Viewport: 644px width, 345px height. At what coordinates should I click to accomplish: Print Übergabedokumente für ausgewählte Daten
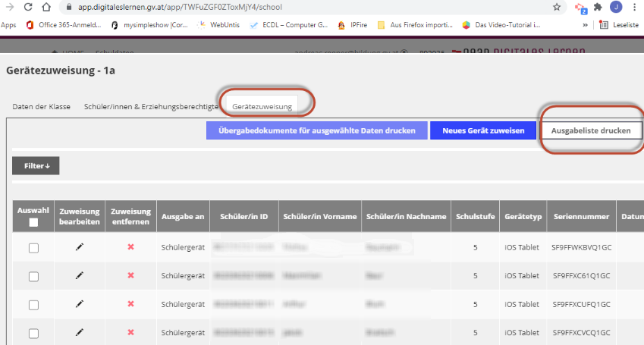(x=316, y=130)
